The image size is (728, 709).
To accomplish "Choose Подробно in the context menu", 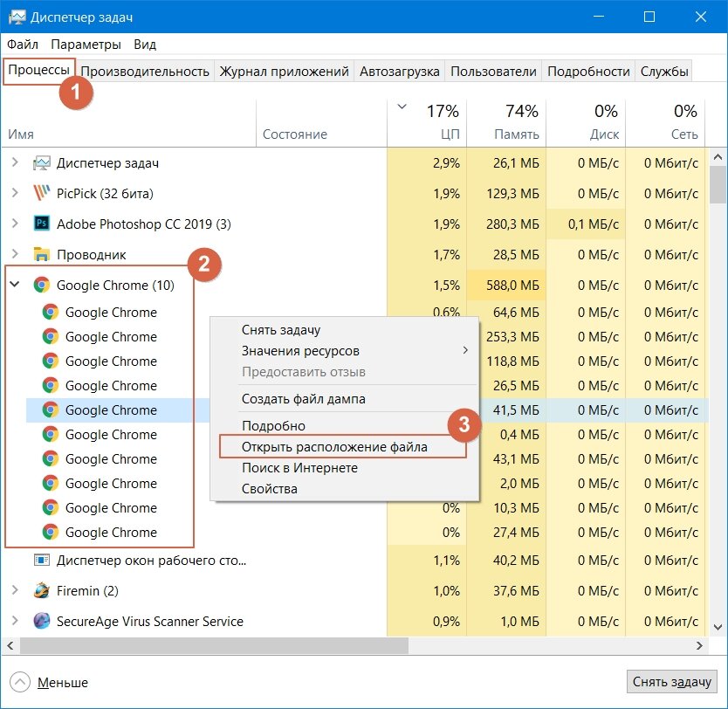I will tap(345, 426).
